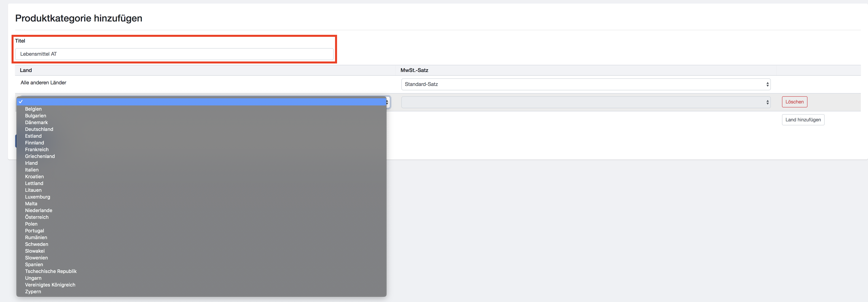Image resolution: width=868 pixels, height=302 pixels.
Task: Select Frankreich in the open list
Action: [x=37, y=149]
